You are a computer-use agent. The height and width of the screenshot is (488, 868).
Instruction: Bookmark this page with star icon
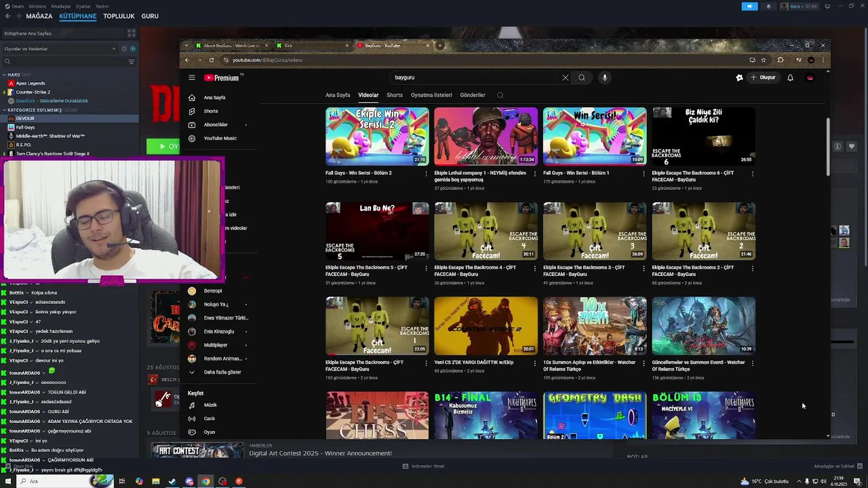pos(764,60)
